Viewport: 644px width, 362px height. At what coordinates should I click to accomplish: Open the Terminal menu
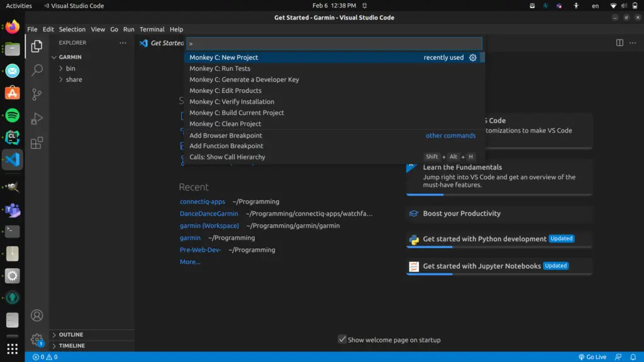click(152, 29)
